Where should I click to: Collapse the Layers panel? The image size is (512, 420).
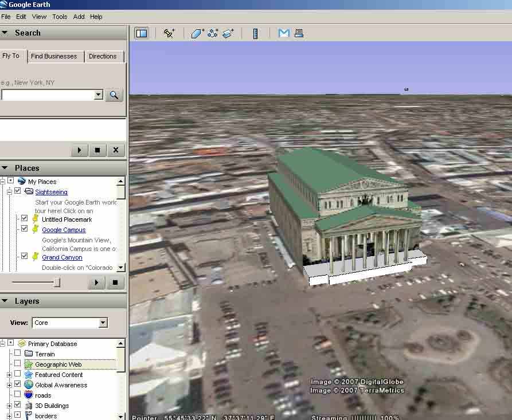click(5, 301)
